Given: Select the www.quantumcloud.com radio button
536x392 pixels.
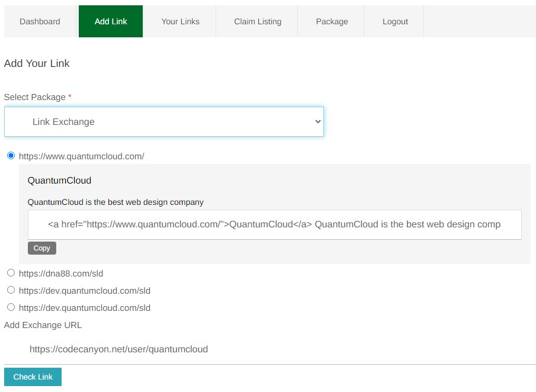Looking at the screenshot, I should pyautogui.click(x=11, y=156).
